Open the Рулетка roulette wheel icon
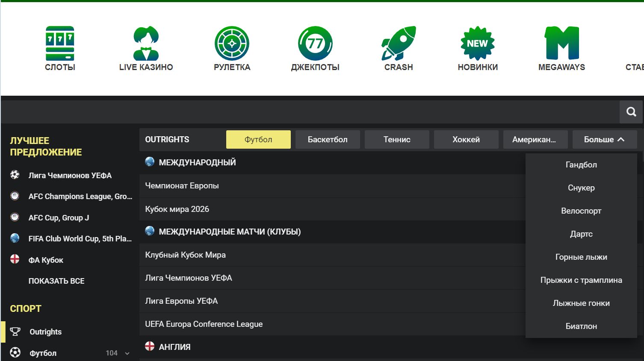Screen dimensions: 644x361 [x=232, y=43]
